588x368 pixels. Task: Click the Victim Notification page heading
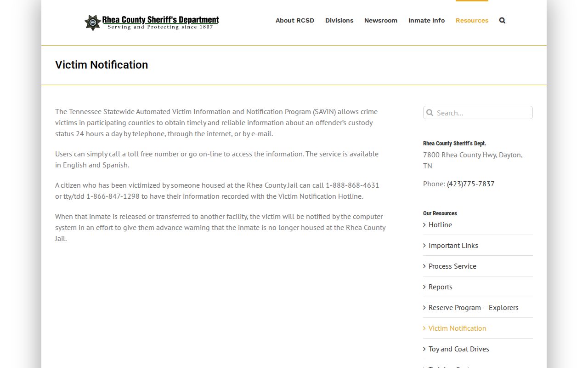[102, 65]
